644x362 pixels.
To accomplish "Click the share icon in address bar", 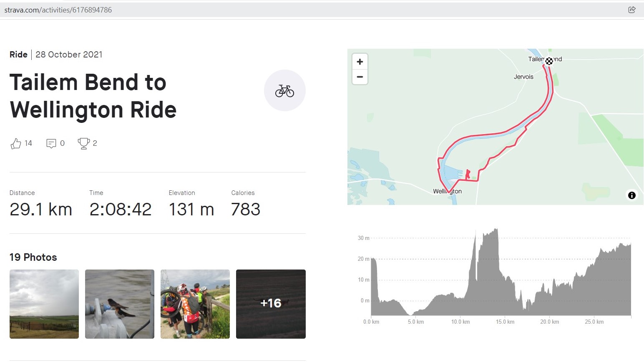I will pyautogui.click(x=631, y=10).
